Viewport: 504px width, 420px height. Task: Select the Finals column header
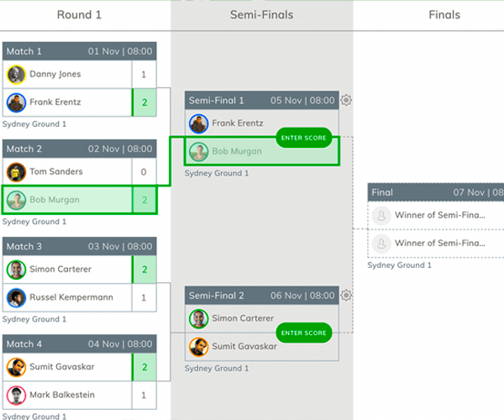point(444,15)
